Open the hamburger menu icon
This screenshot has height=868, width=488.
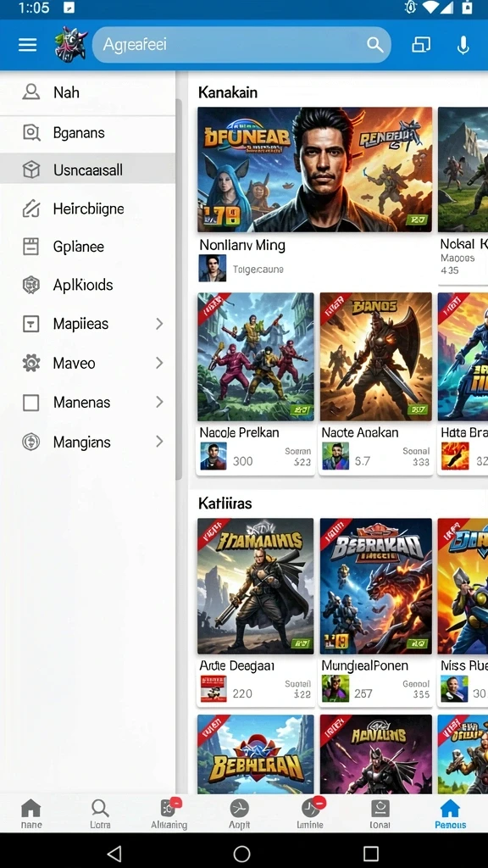[27, 45]
